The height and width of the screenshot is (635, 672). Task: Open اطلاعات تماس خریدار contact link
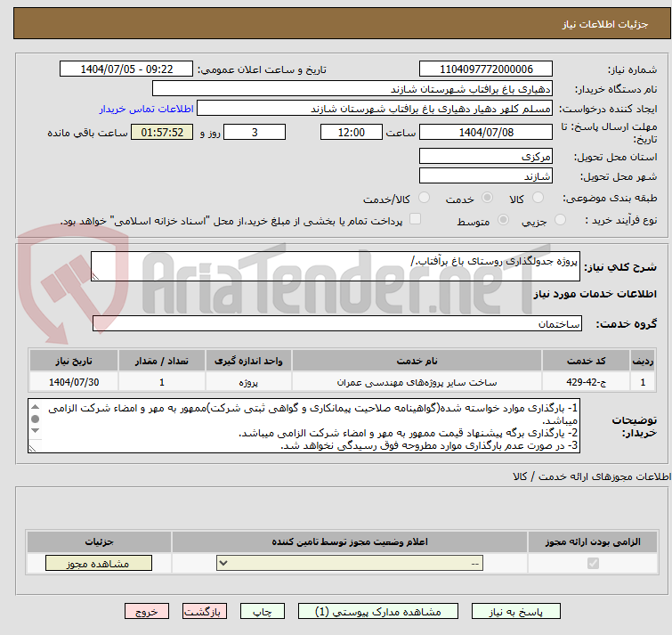click(x=144, y=109)
